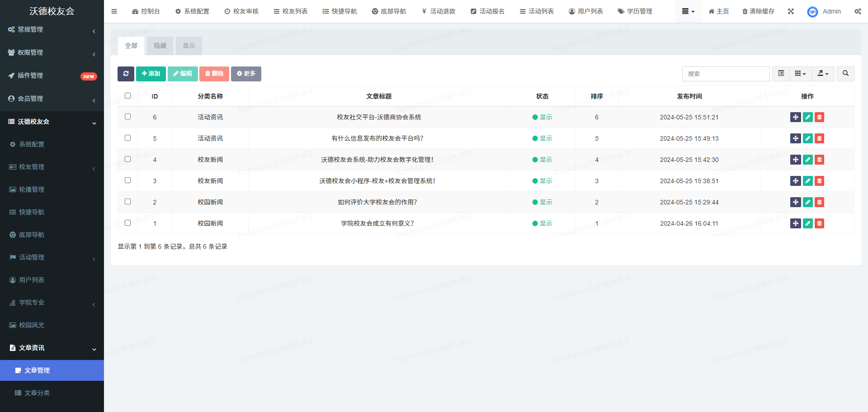
Task: Enter fullscreen mode via expand icon
Action: (x=791, y=11)
